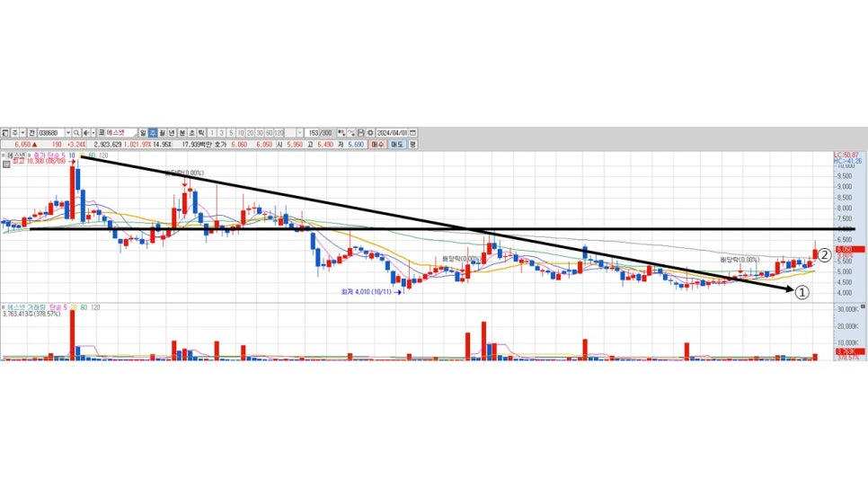The image size is (868, 488).
Task: Click the stock code field showing 038680
Action: pyautogui.click(x=51, y=133)
